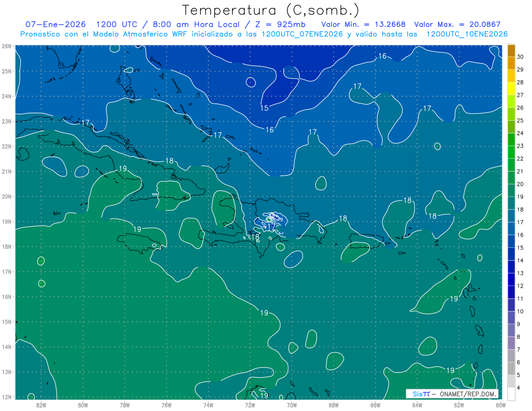This screenshot has height=411, width=532.
Task: Click the latitude axis label "22N"
Action: (7, 146)
